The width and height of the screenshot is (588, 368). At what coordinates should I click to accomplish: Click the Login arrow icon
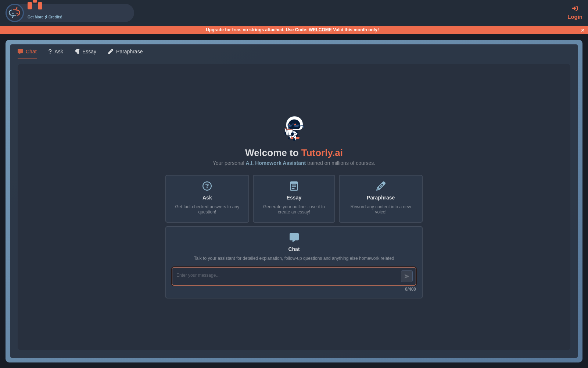575,8
